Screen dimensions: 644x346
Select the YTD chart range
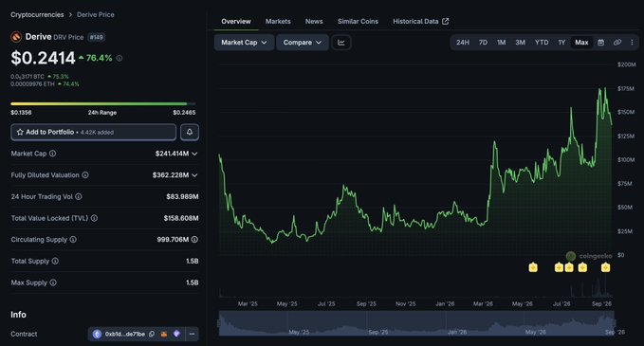[542, 43]
